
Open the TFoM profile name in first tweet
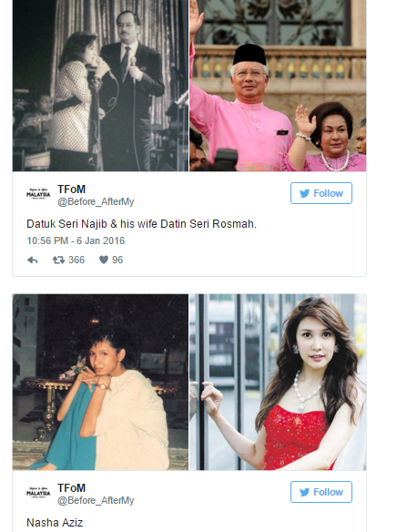pyautogui.click(x=71, y=189)
